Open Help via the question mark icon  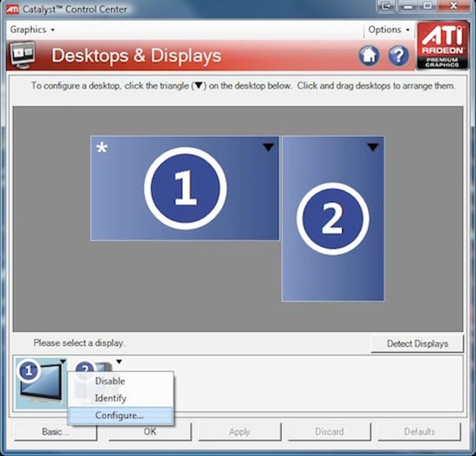click(x=398, y=56)
